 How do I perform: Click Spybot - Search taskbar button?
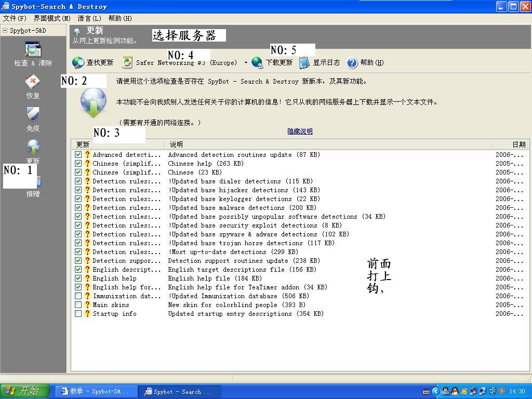point(179,392)
